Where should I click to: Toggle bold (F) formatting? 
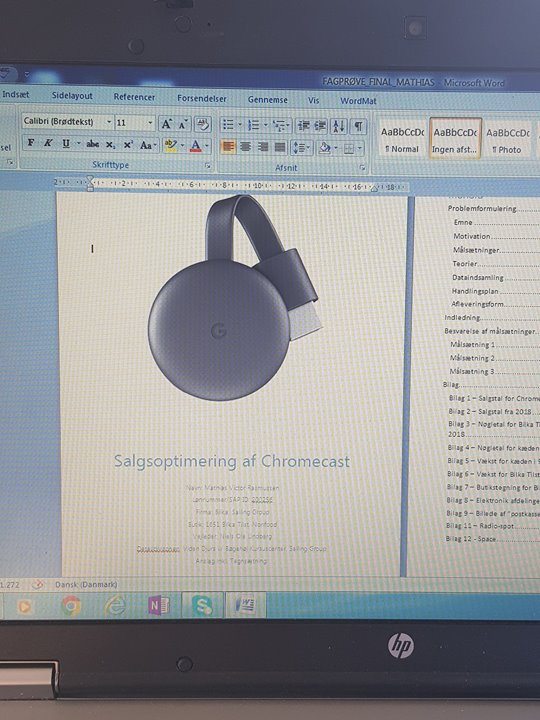[31, 143]
